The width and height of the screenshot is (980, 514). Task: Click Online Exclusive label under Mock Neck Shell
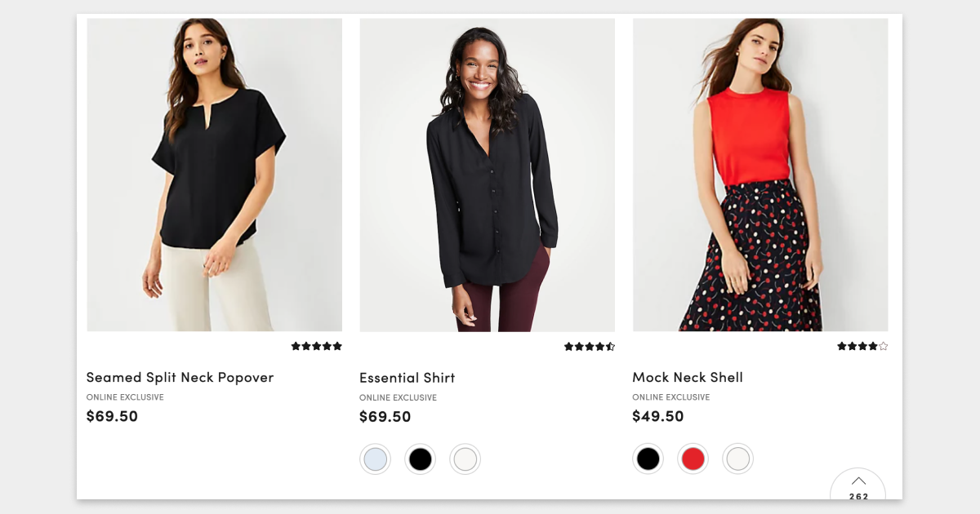(x=670, y=397)
